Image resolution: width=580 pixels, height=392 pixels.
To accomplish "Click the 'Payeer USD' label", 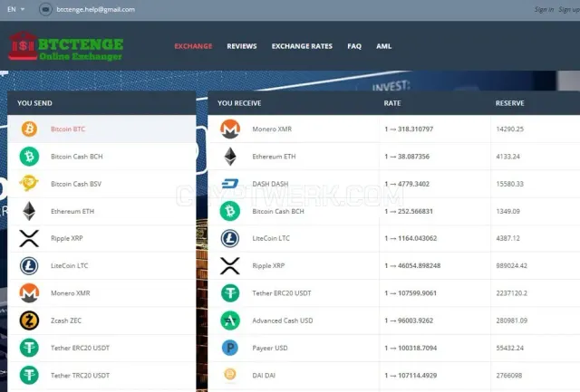I will (x=270, y=348).
